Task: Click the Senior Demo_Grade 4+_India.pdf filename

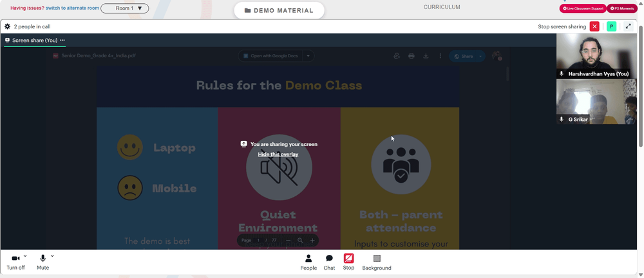Action: tap(99, 56)
